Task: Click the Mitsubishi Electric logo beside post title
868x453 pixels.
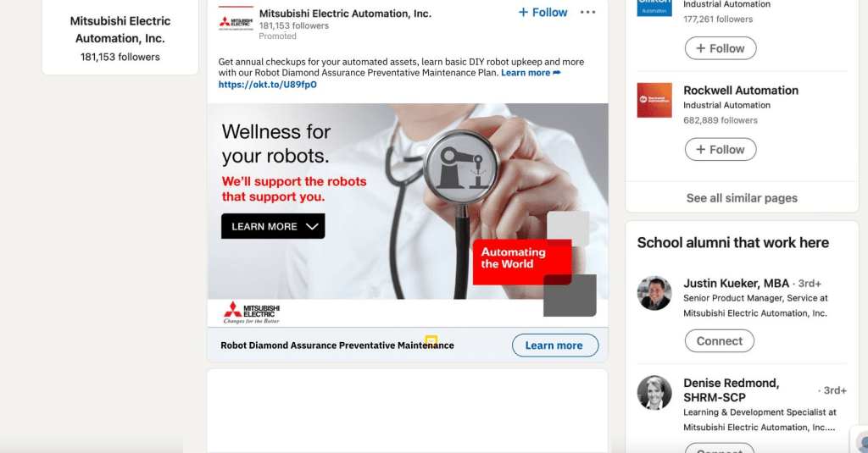Action: pos(236,22)
